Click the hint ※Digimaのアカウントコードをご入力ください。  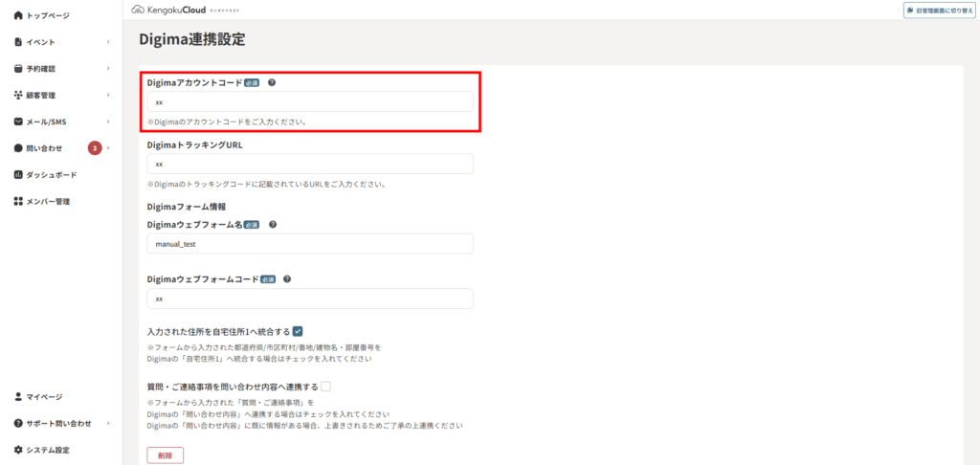[x=227, y=122]
